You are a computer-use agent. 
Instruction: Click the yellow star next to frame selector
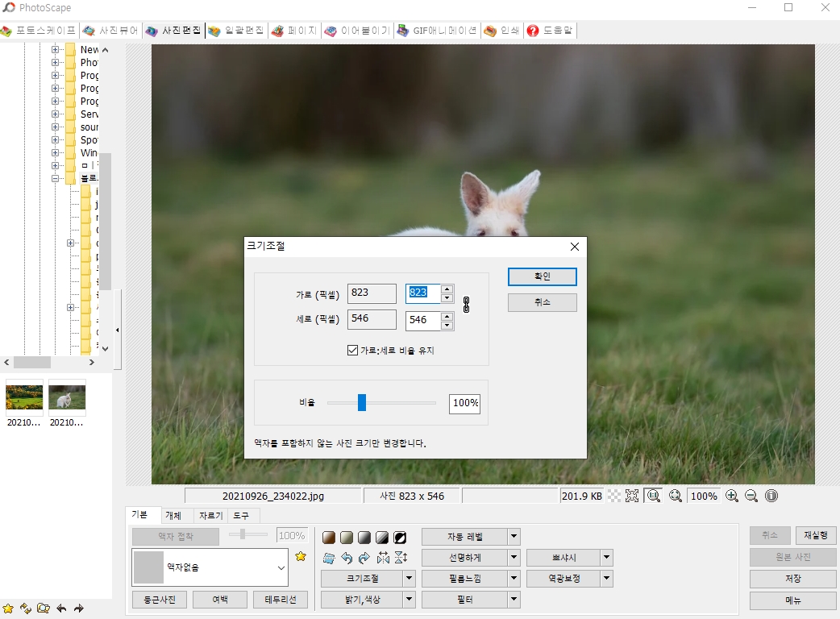tap(301, 556)
